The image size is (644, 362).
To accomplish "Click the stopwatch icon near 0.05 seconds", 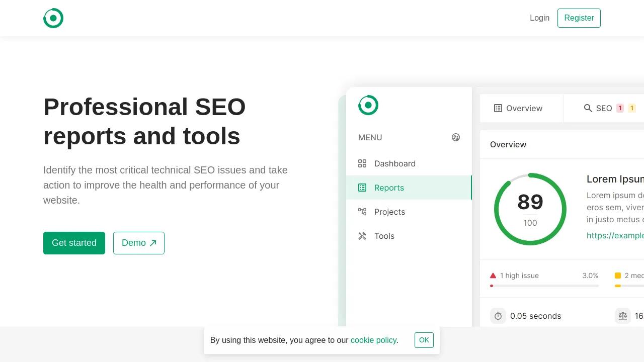I will point(498,316).
